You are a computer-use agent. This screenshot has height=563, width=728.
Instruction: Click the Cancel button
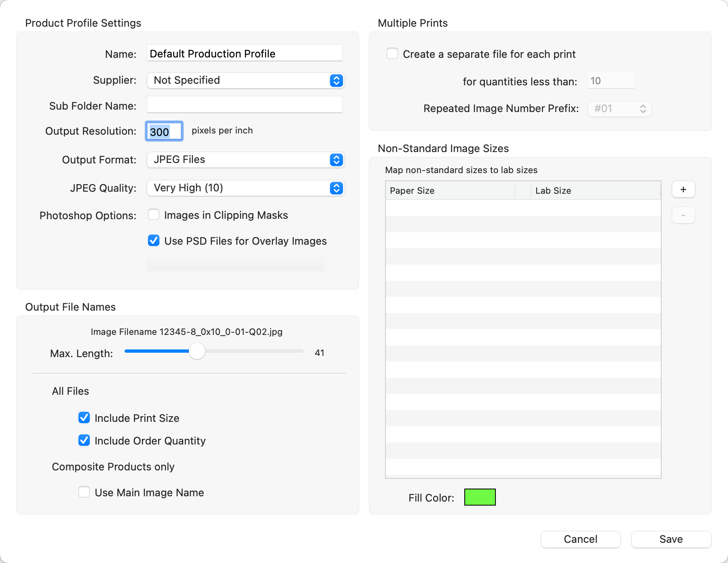click(580, 539)
